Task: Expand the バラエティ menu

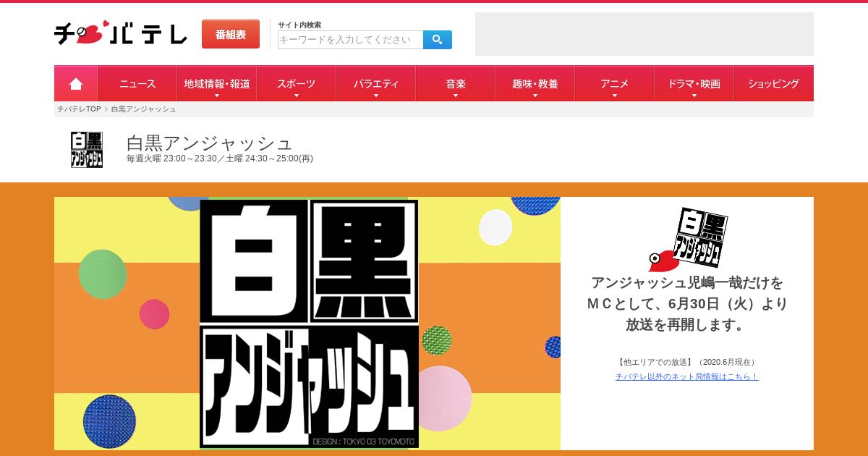Action: [376, 84]
